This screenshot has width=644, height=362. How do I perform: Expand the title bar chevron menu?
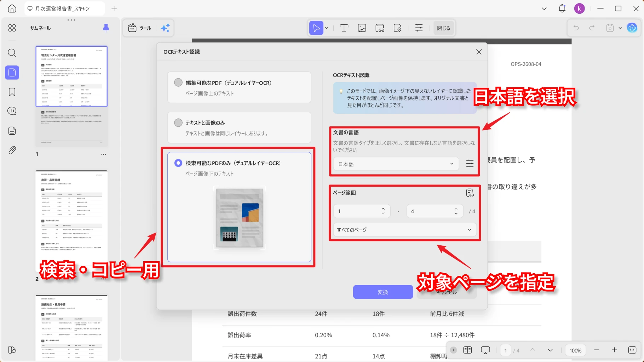click(544, 8)
